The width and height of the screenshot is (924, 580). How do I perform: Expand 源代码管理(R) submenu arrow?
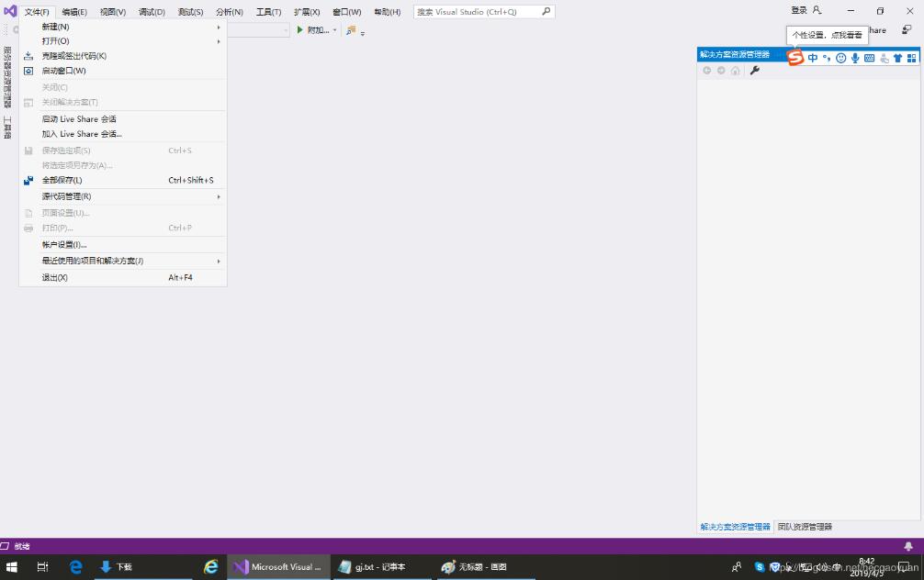[219, 196]
